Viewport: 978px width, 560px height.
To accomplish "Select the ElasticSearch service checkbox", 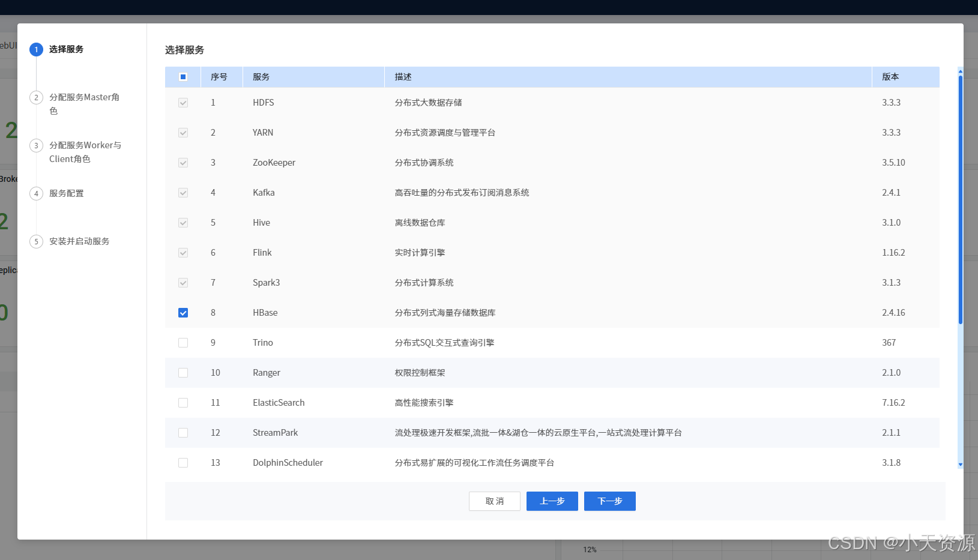I will (x=183, y=403).
